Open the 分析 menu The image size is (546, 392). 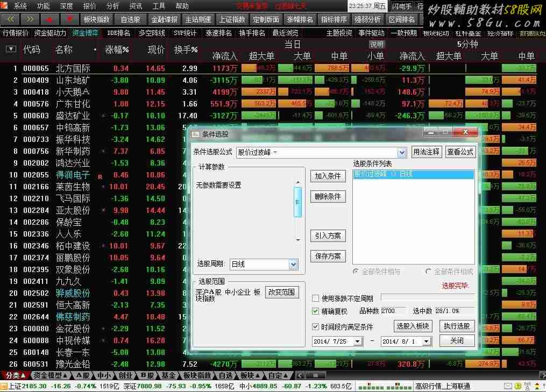(113, 6)
